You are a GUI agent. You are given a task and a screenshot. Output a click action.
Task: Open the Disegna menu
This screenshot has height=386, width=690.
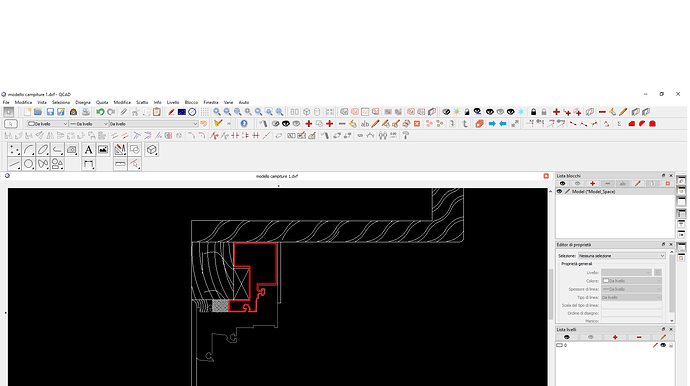(83, 102)
